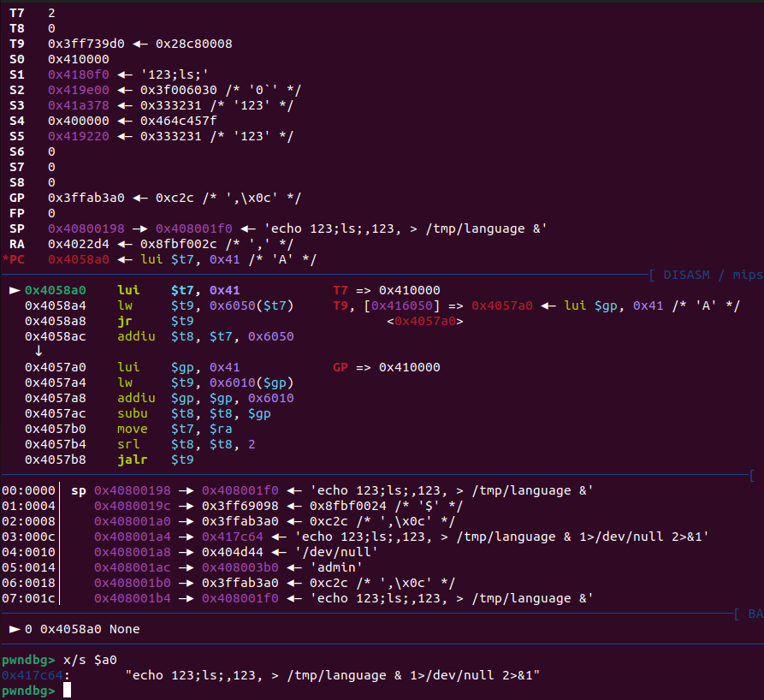764x700 pixels.
Task: Select the 'GP => 0x410000' annotation
Action: [387, 367]
